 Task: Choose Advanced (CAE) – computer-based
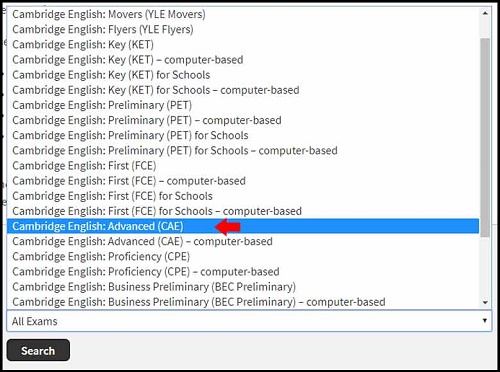(x=243, y=241)
